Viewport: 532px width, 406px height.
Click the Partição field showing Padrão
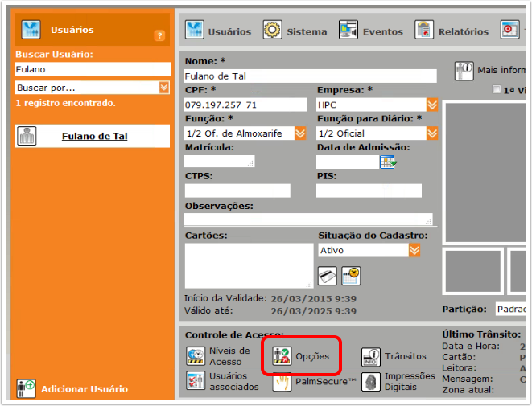coord(511,309)
